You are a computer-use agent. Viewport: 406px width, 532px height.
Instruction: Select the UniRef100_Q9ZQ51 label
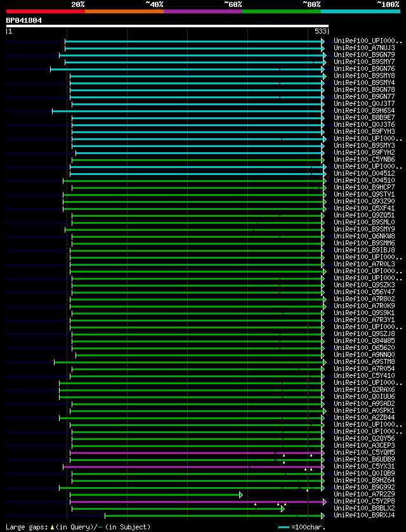click(x=364, y=215)
